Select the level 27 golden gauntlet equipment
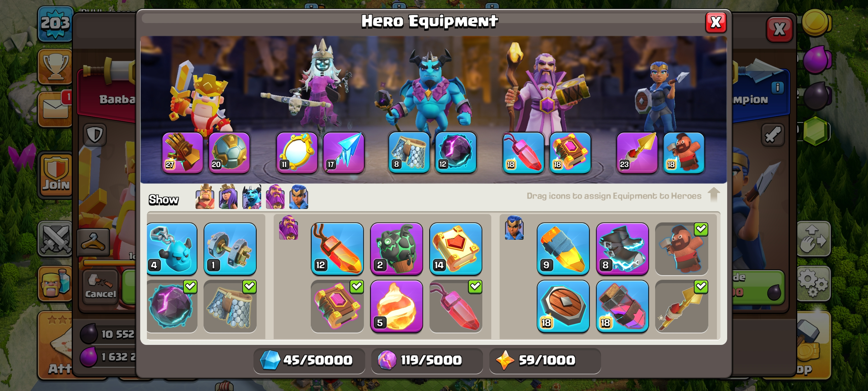The height and width of the screenshot is (391, 868). pos(182,153)
